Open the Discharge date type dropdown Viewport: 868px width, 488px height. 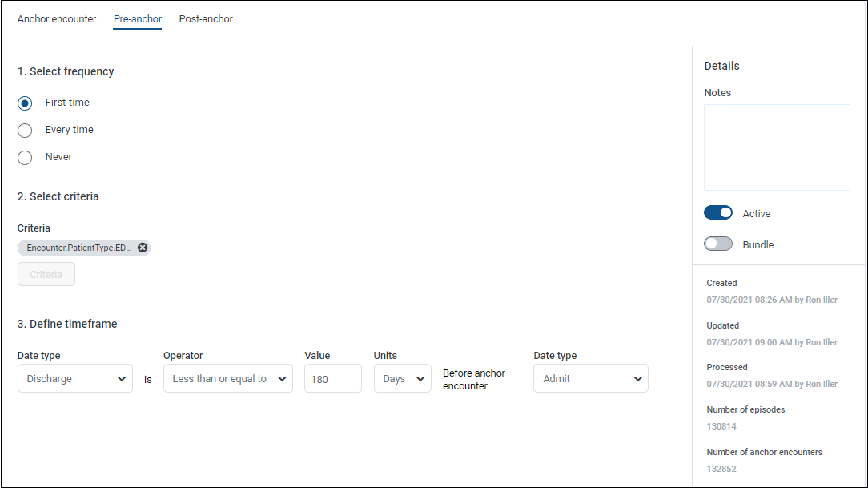tap(75, 379)
